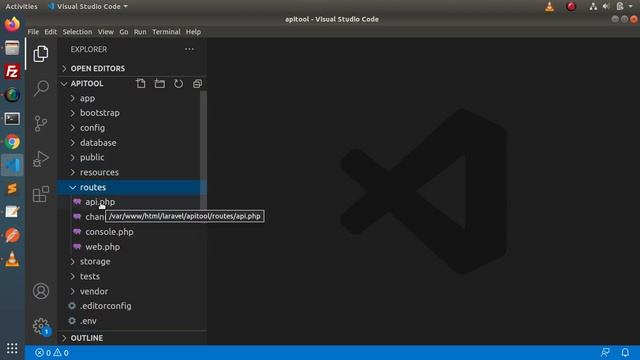
Task: Open Sublime Text from the dock
Action: click(x=12, y=189)
